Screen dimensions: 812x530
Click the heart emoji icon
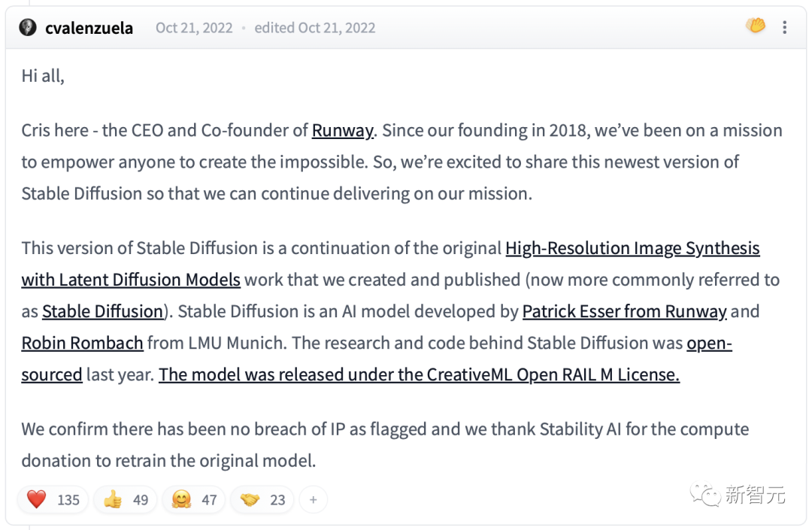click(x=36, y=499)
